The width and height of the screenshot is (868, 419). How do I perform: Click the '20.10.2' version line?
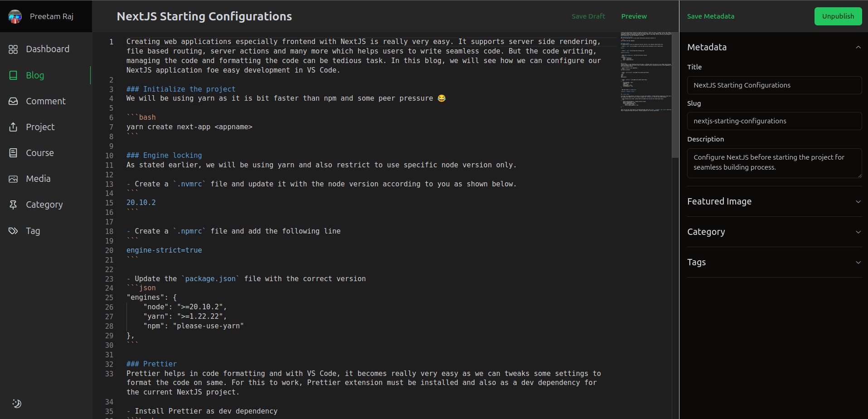point(141,203)
